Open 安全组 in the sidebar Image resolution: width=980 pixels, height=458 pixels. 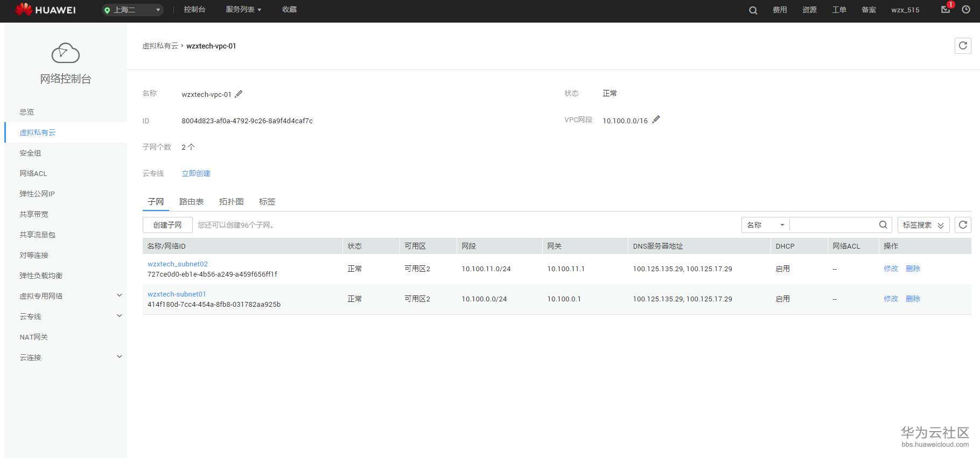(30, 153)
